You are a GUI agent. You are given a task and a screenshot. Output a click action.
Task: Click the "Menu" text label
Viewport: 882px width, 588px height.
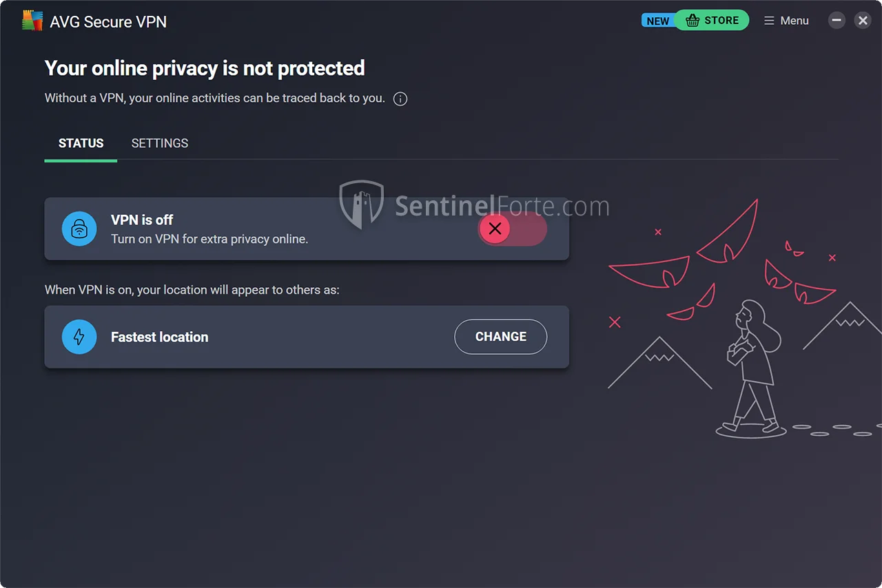(794, 21)
